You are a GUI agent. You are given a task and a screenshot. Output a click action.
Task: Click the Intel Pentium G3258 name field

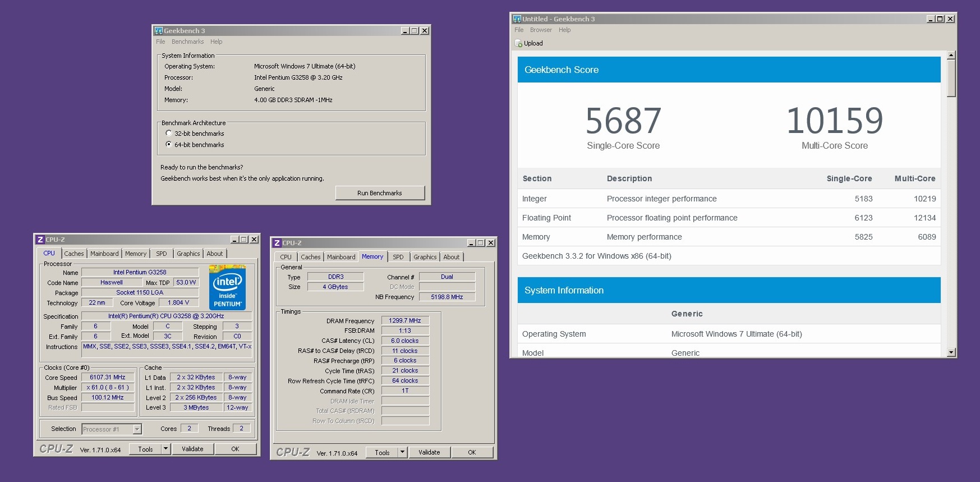coord(140,273)
